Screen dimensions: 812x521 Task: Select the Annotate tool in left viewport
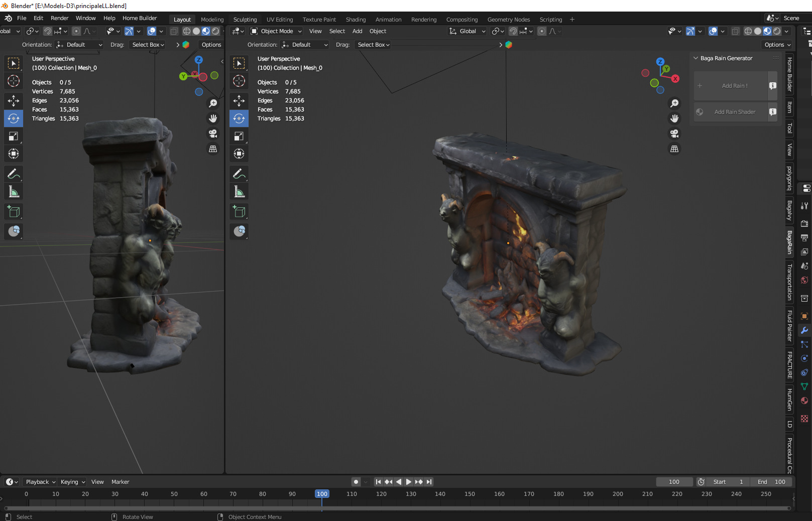click(14, 174)
